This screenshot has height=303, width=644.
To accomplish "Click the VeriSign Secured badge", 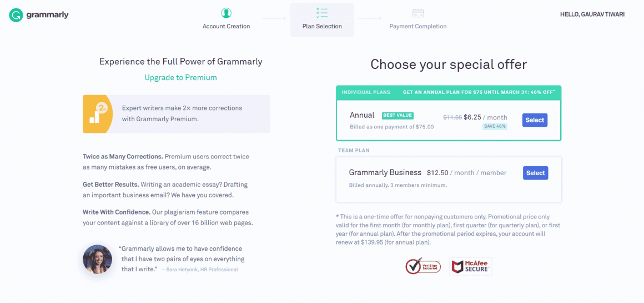I will (x=423, y=266).
